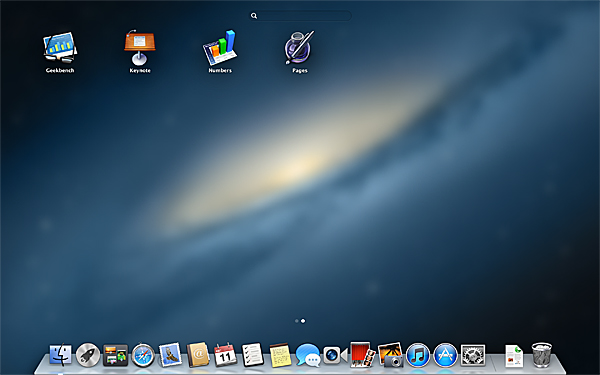Open the Mail stamp icon in Dock

tap(170, 355)
